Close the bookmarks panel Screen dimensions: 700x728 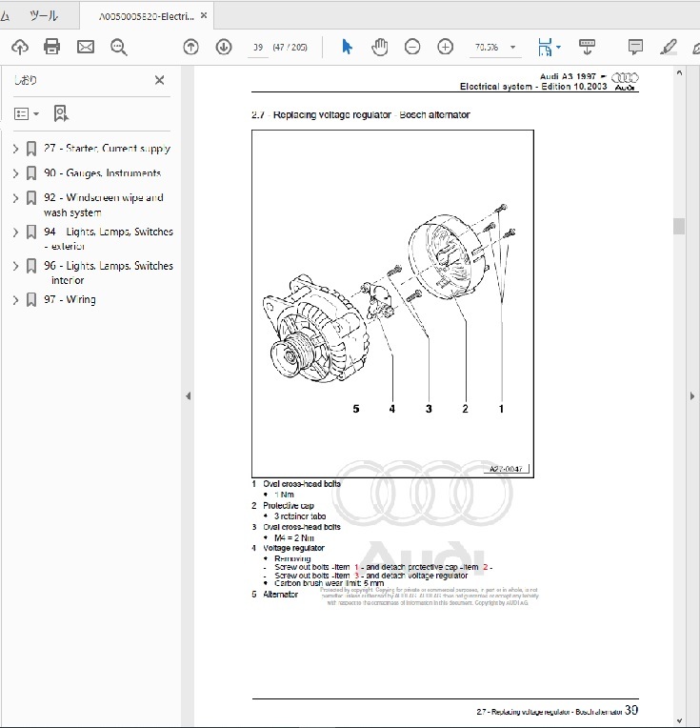click(160, 80)
